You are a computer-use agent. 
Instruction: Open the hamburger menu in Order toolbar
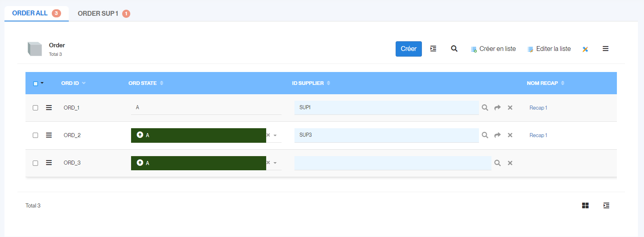coord(606,49)
